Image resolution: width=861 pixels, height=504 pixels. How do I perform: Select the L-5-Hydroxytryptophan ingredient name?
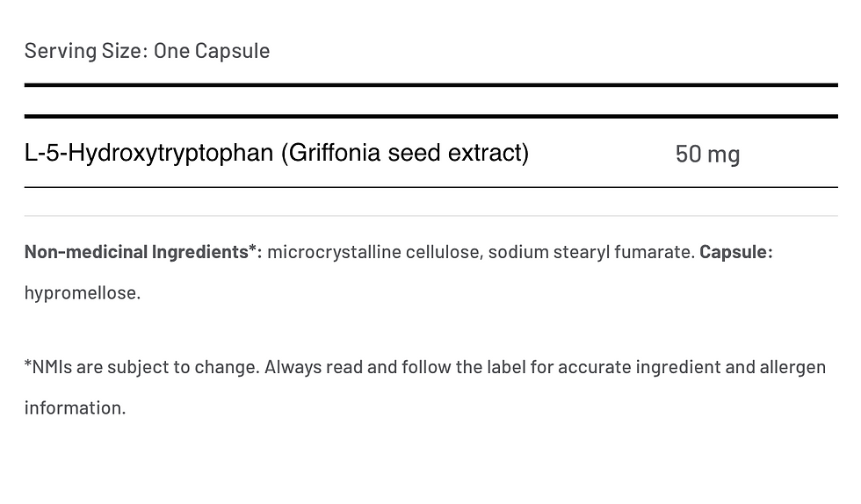pos(149,154)
